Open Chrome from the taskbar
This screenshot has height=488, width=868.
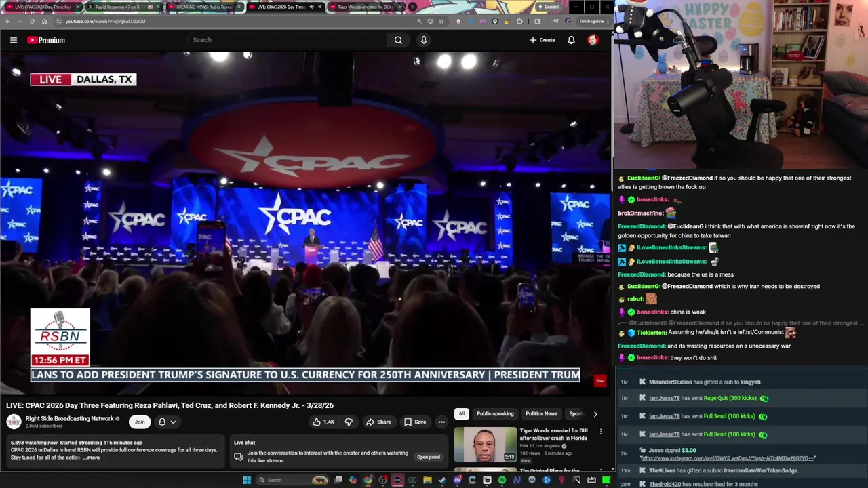click(x=368, y=480)
